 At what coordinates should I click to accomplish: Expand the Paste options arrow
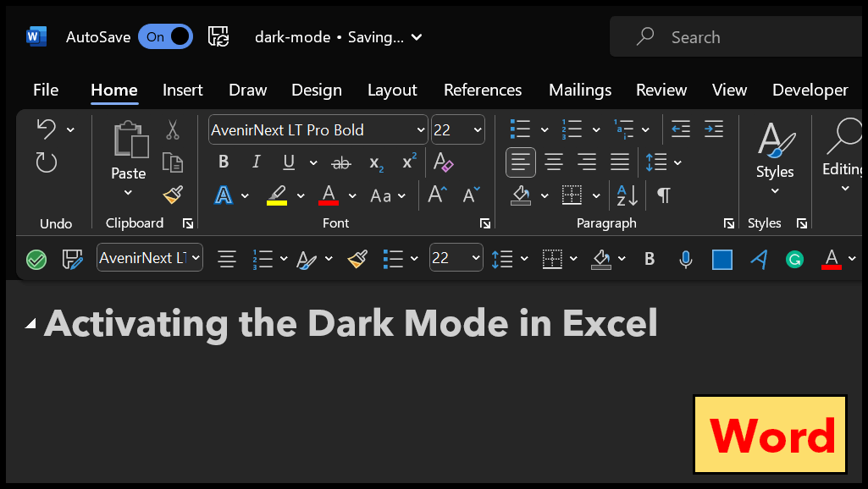pyautogui.click(x=128, y=193)
